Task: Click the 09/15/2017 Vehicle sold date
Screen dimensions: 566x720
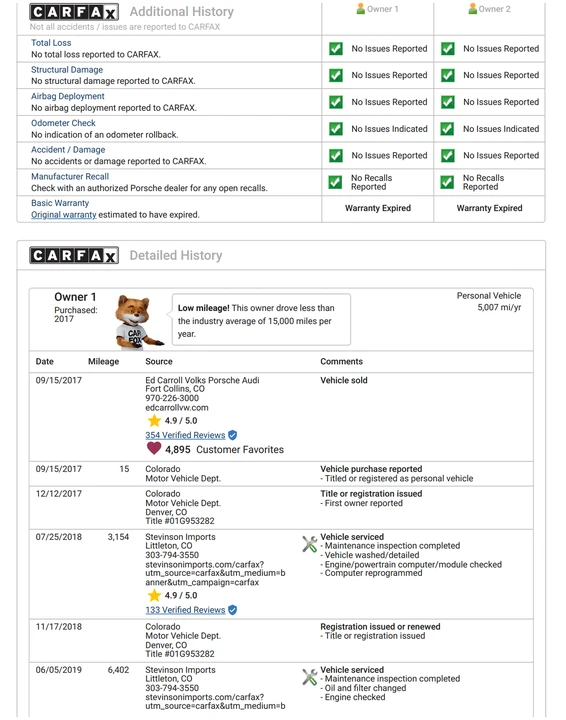Action: 59,380
